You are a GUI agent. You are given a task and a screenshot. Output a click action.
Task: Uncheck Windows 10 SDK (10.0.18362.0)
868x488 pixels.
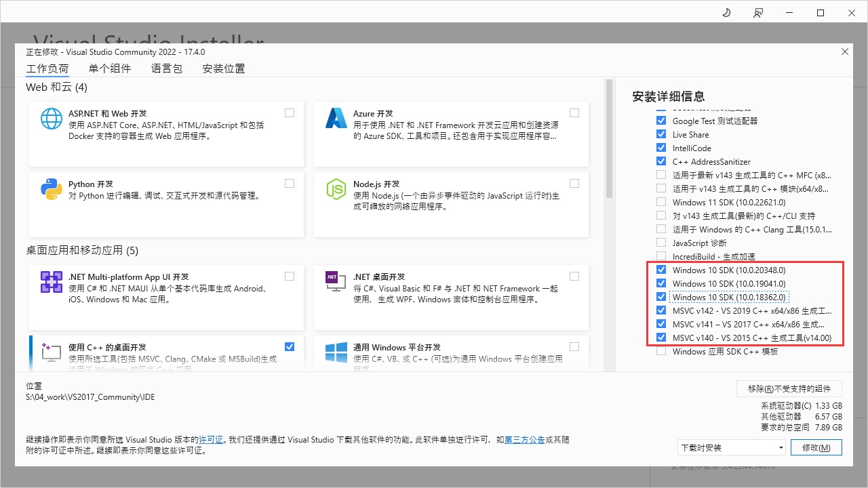[661, 297]
